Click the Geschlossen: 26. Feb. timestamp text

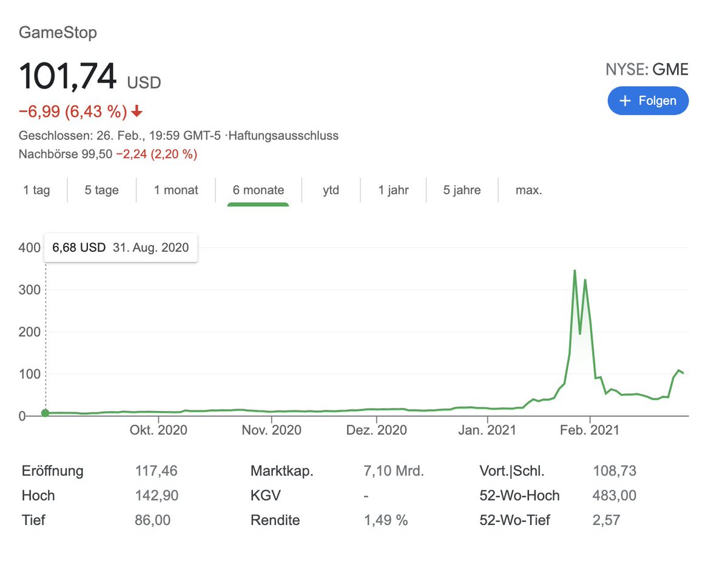tap(121, 136)
